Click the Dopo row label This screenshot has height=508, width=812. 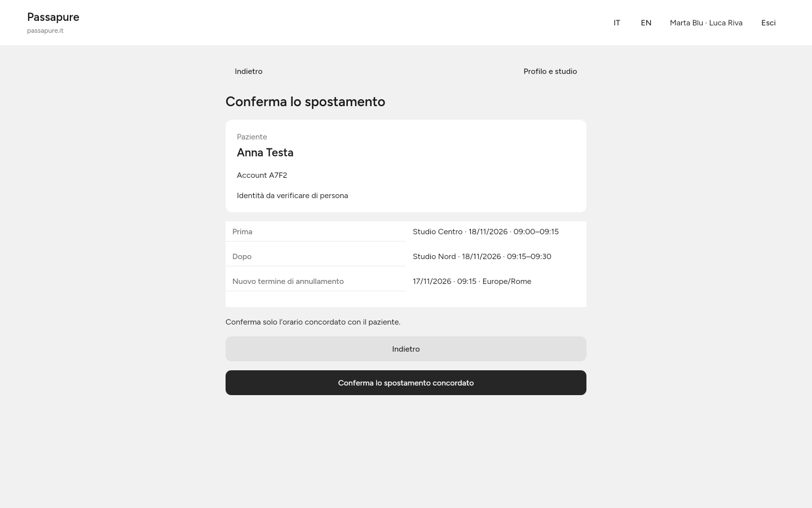pos(242,256)
